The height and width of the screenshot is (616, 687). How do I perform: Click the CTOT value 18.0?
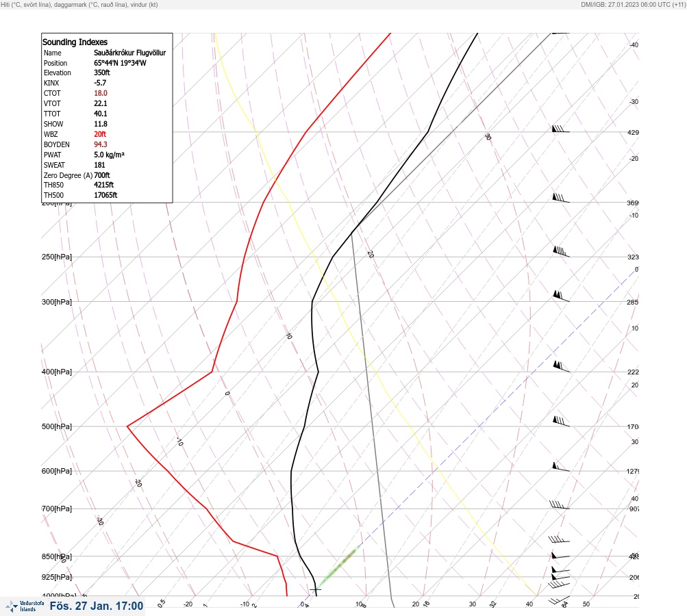[100, 93]
